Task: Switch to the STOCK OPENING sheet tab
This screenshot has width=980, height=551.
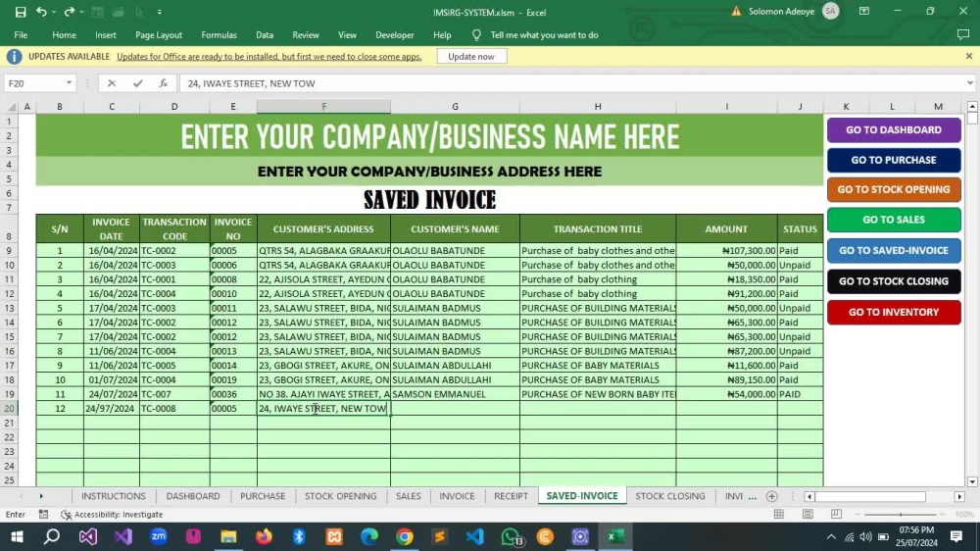Action: click(341, 496)
